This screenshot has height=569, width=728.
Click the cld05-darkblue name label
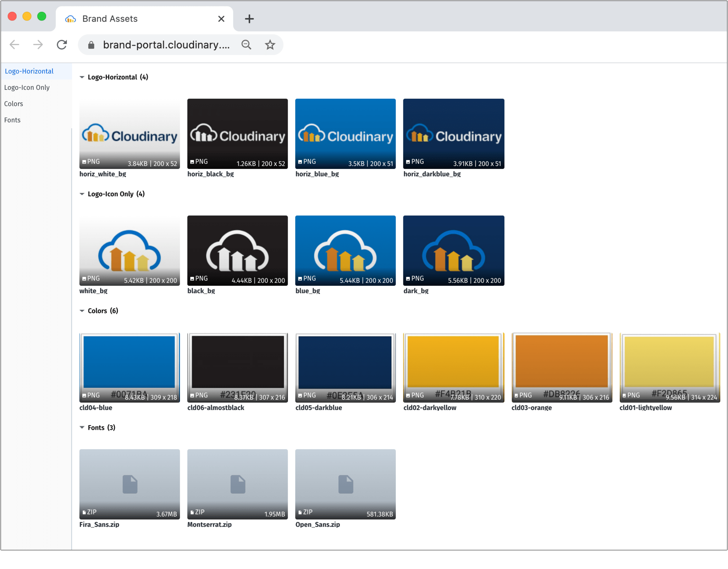pos(319,407)
